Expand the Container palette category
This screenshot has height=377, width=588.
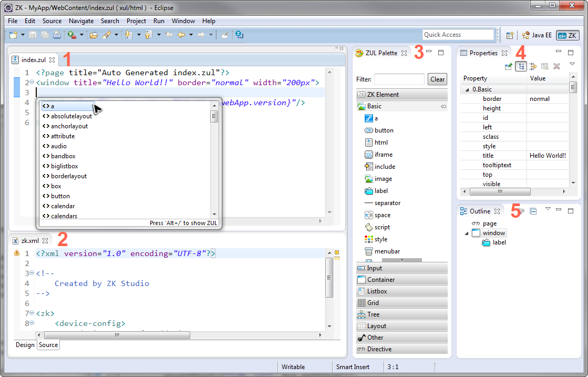tap(402, 280)
